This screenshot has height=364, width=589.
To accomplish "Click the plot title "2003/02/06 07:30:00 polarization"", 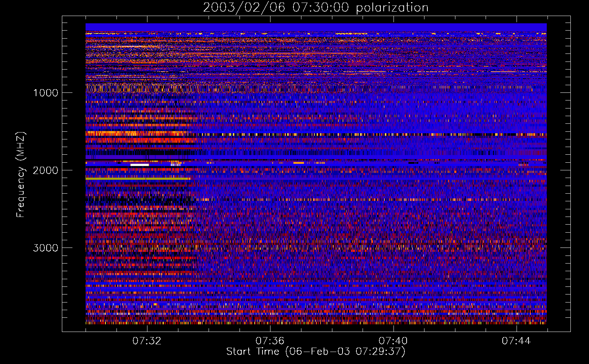I will pyautogui.click(x=316, y=8).
